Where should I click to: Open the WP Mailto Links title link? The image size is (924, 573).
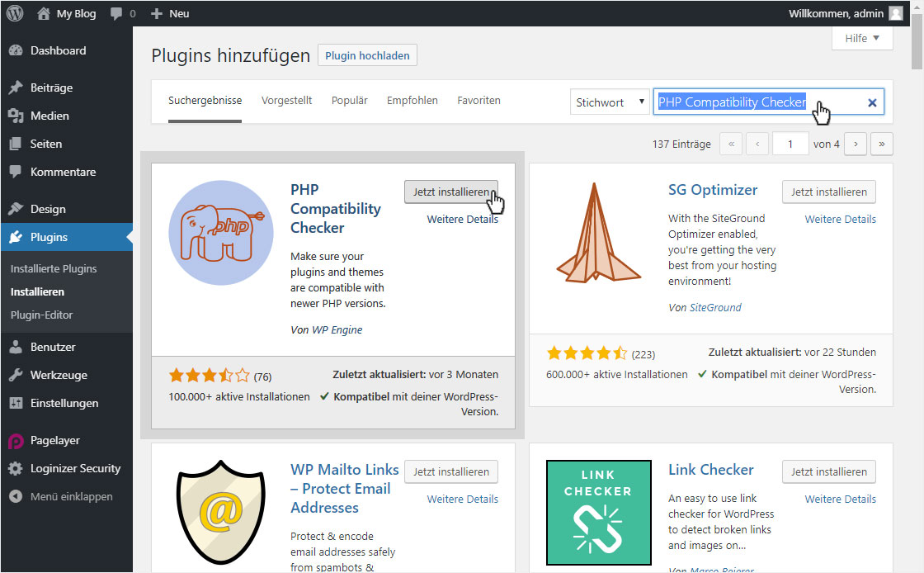[x=345, y=489]
